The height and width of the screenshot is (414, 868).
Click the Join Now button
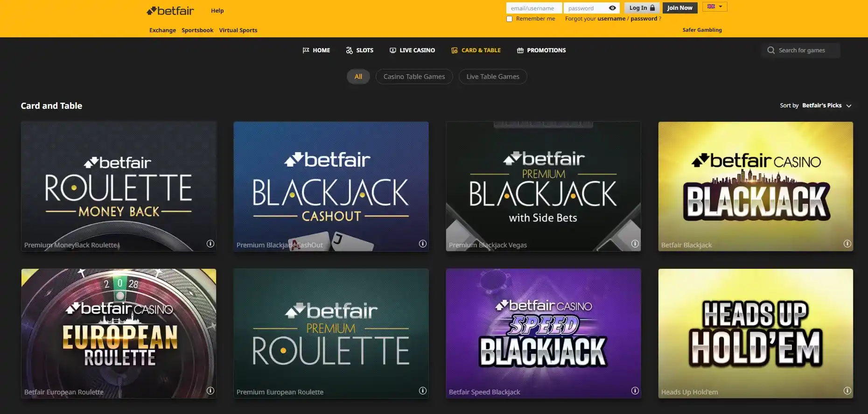(680, 8)
